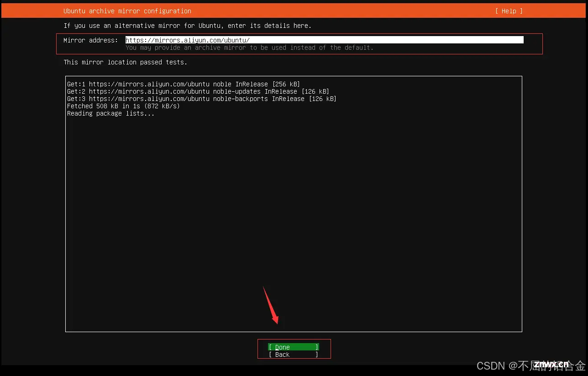Click the 'This mirror location passed tests.' message

click(126, 62)
